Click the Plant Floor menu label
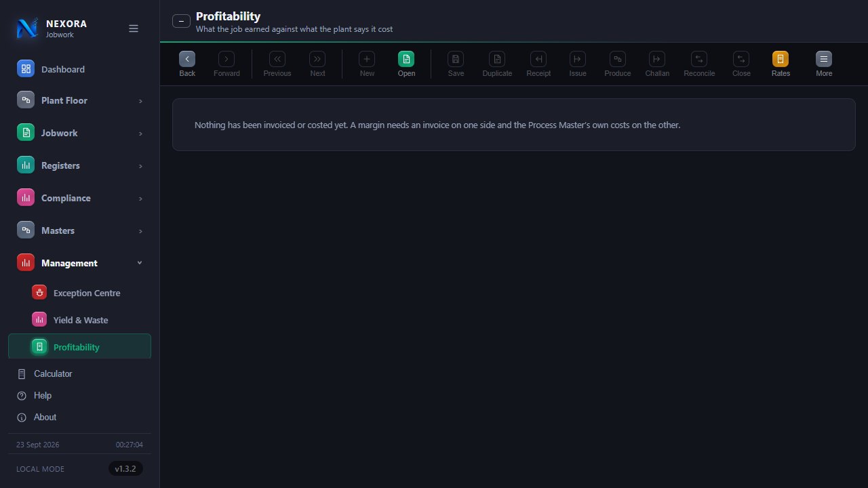Screen dimensions: 868x488 (x=64, y=100)
